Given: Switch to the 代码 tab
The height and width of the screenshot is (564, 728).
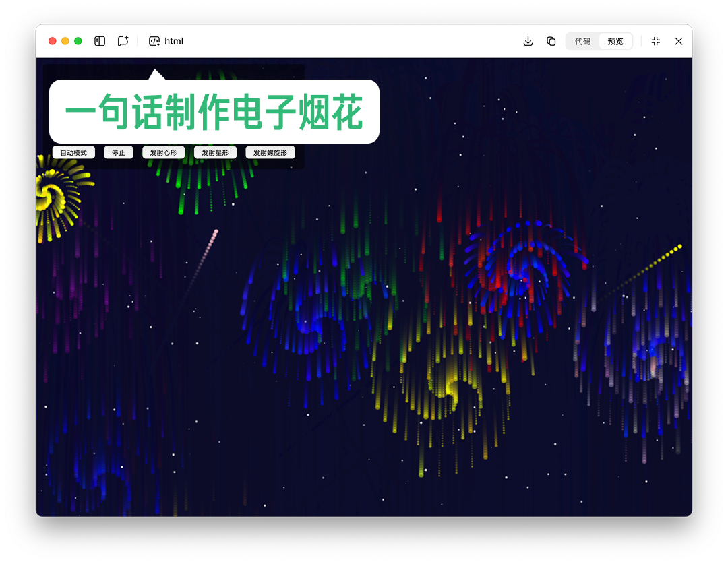Looking at the screenshot, I should 582,41.
